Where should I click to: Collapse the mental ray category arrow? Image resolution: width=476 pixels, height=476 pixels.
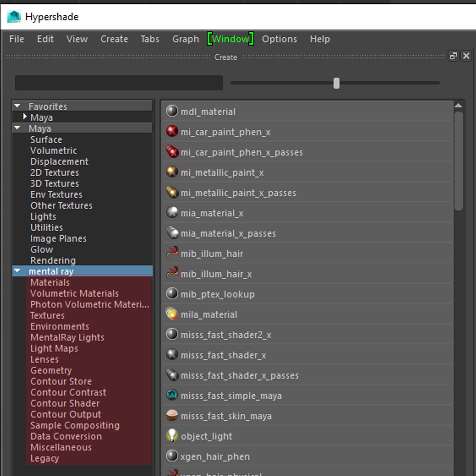[x=17, y=271]
